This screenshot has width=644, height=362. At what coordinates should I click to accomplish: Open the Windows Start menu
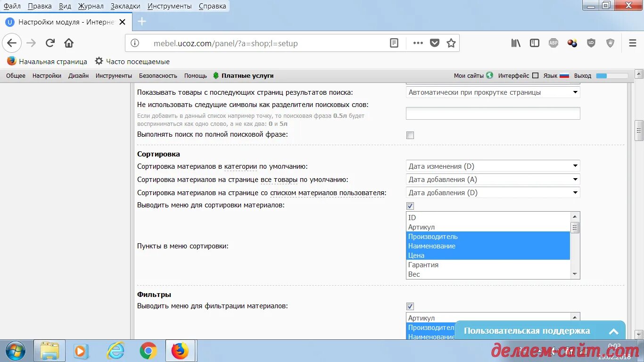coord(16,351)
